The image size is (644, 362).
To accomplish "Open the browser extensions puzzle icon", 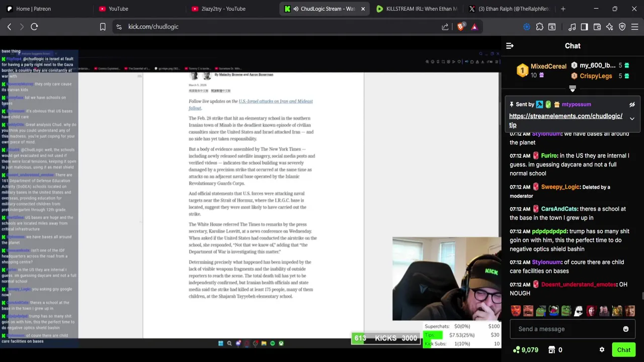I will click(539, 27).
